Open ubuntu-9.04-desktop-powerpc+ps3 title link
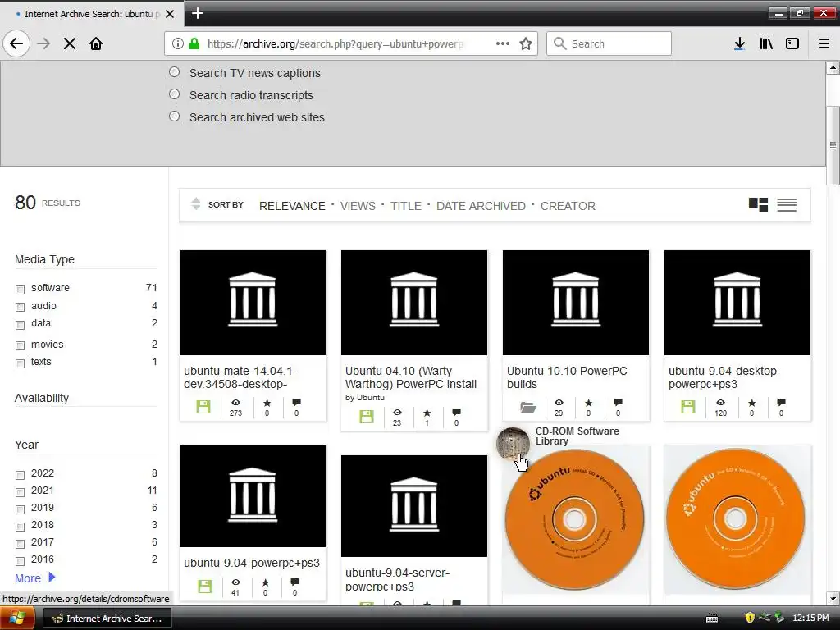The height and width of the screenshot is (630, 840). [724, 377]
